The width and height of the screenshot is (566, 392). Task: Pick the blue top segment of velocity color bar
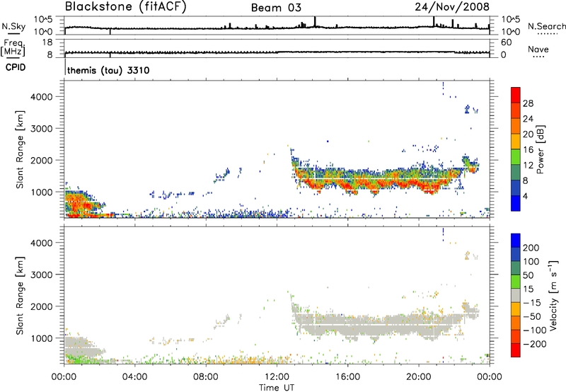[516, 240]
